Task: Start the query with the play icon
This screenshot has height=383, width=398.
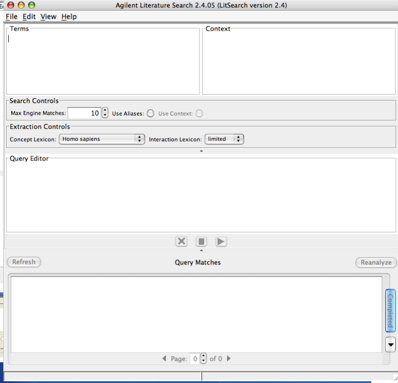Action: tap(221, 241)
